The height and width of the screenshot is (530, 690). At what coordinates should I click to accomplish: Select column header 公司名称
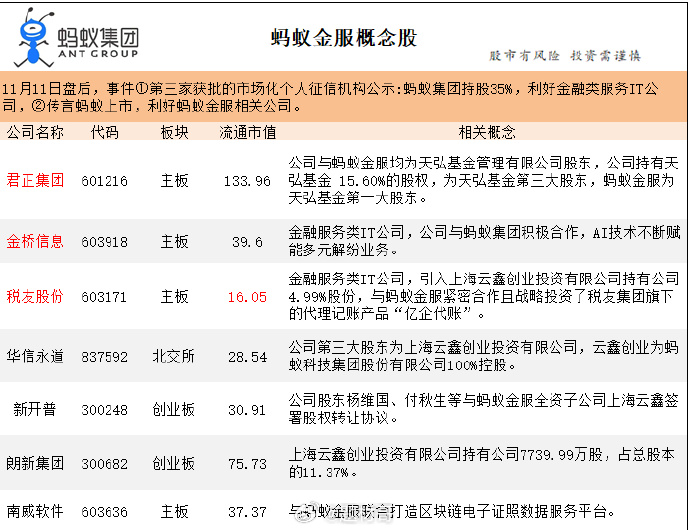coord(35,132)
